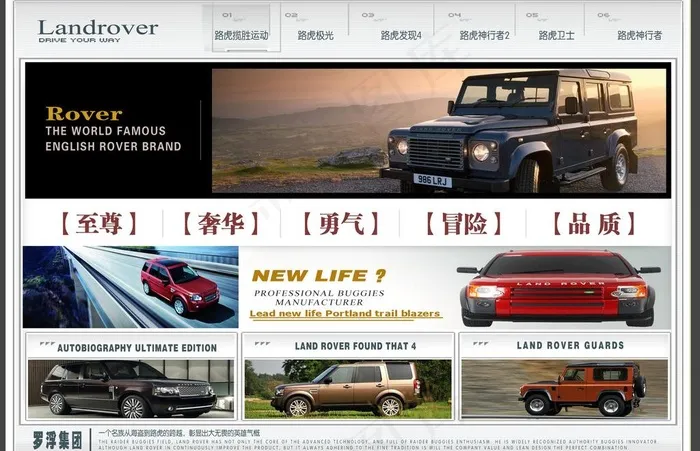The width and height of the screenshot is (700, 451).
Task: Open the Land Rover Guards heading
Action: pyautogui.click(x=570, y=345)
